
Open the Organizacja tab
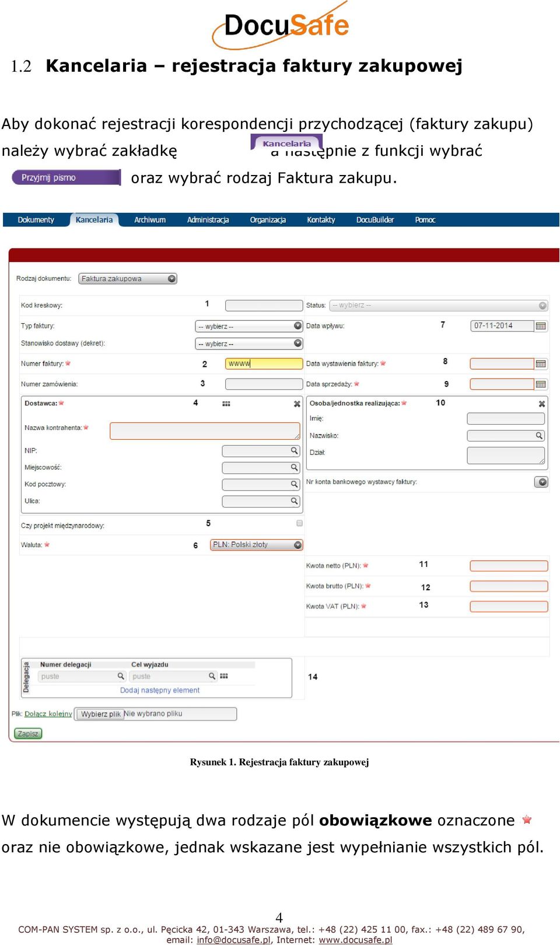(x=268, y=220)
